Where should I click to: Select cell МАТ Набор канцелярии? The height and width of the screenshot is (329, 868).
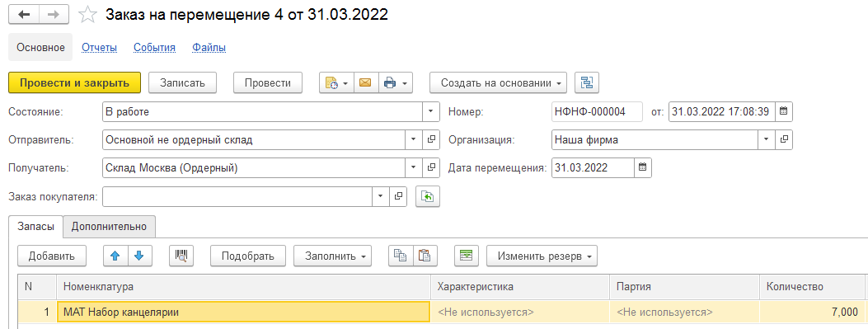243,312
